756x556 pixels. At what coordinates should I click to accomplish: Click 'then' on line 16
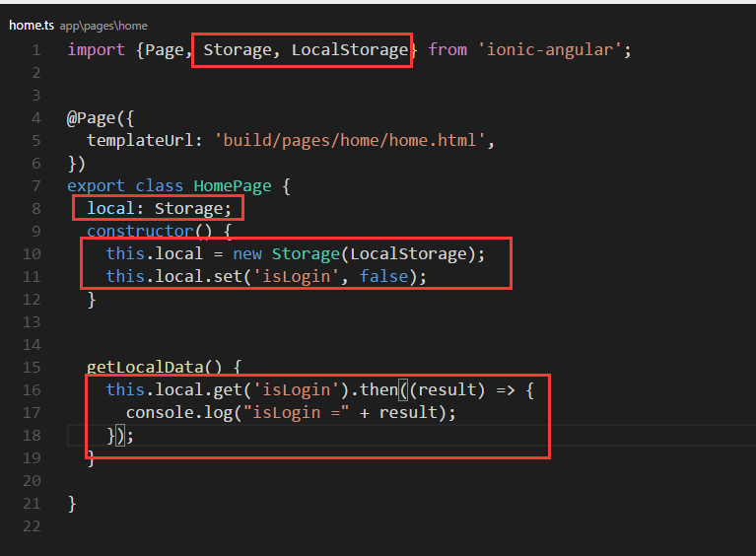[x=378, y=390]
